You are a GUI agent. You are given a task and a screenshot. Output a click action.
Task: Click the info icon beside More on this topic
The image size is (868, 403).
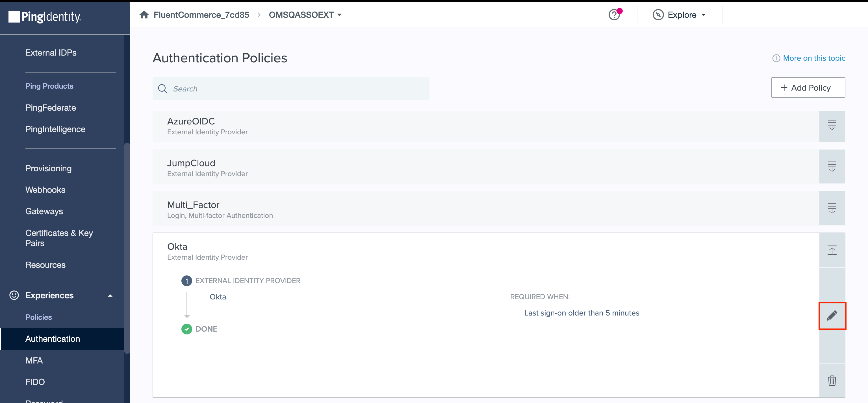click(x=776, y=58)
